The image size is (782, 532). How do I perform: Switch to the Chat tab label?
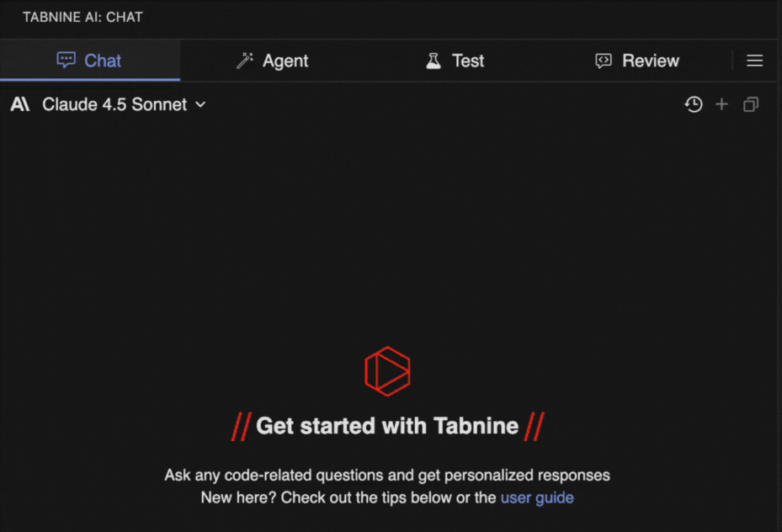pyautogui.click(x=103, y=61)
